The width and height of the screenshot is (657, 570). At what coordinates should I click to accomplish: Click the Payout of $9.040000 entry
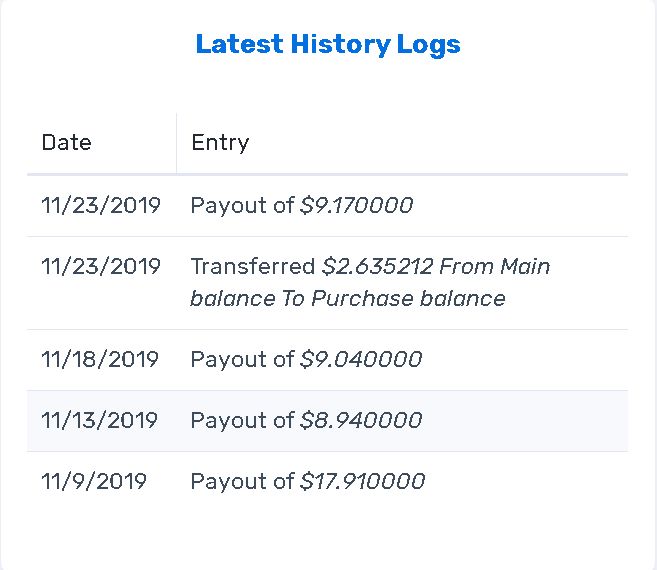pyautogui.click(x=306, y=360)
